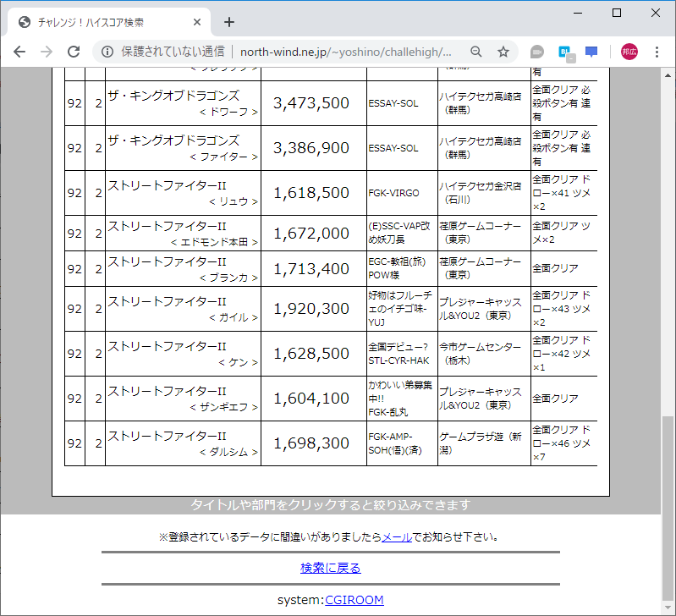Click the player STL-CYR-HAK
Viewport: 676px width, 616px height.
[x=398, y=360]
